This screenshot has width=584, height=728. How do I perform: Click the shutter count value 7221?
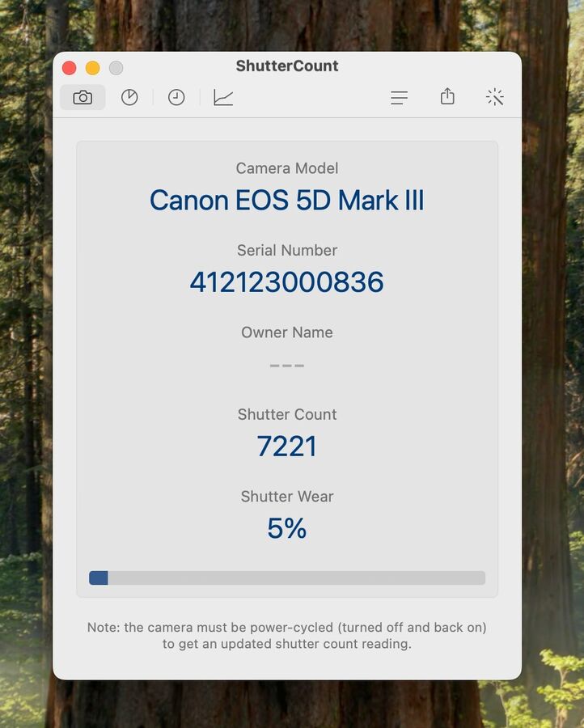point(287,447)
